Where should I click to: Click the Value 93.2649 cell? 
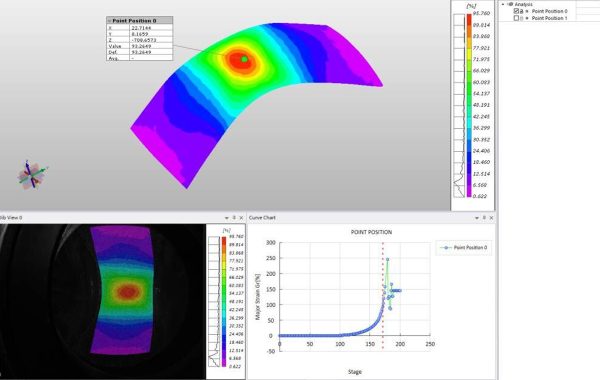click(x=151, y=46)
